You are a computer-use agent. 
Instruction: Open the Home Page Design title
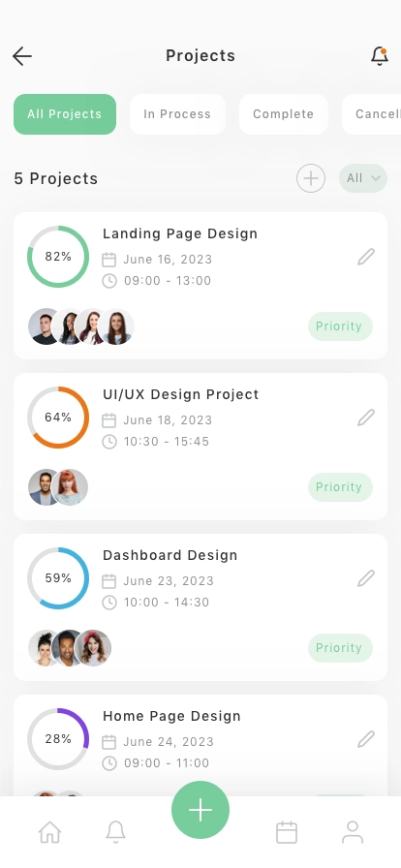point(171,716)
